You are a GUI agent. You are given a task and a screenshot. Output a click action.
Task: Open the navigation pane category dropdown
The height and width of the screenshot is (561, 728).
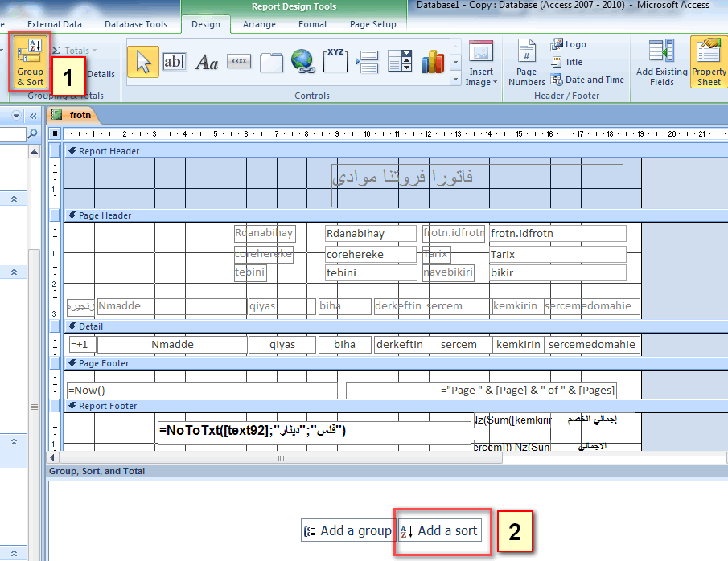pyautogui.click(x=17, y=116)
